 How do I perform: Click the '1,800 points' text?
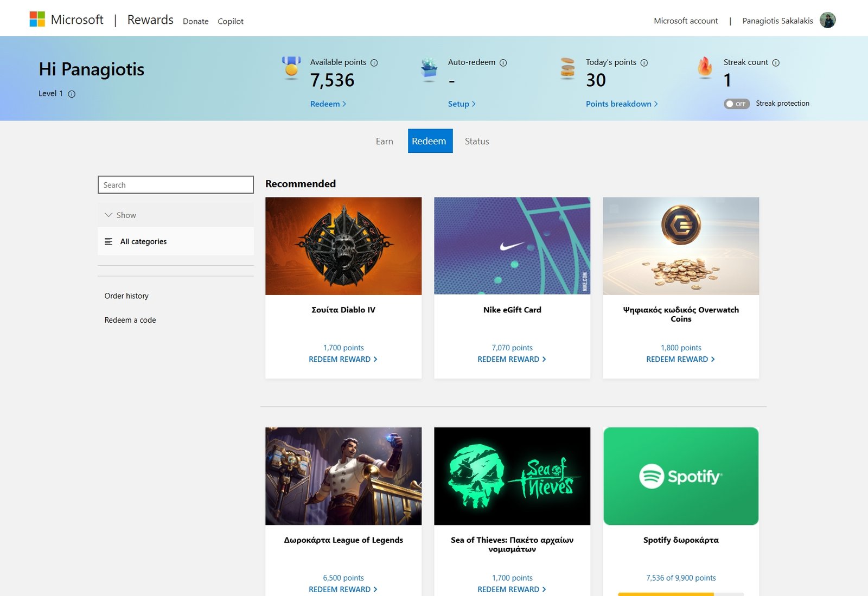click(x=681, y=348)
